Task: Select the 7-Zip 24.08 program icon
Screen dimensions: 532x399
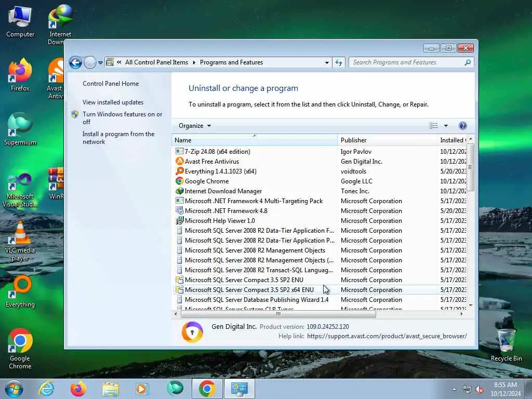Action: [x=179, y=151]
